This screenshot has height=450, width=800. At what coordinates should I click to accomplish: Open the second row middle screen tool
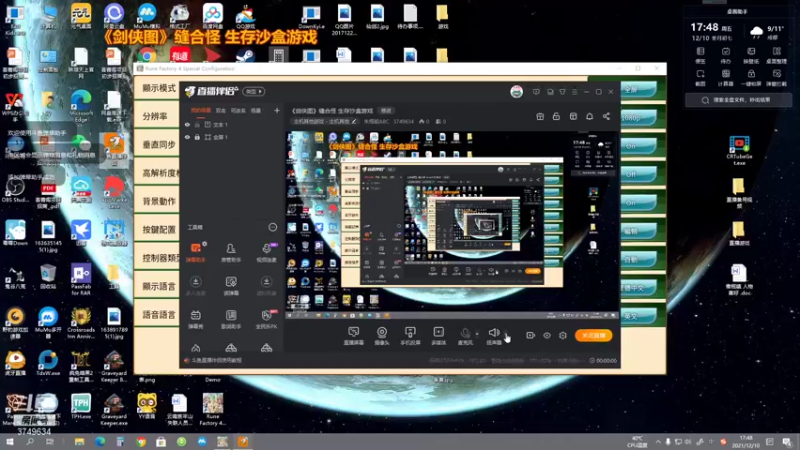click(x=231, y=286)
